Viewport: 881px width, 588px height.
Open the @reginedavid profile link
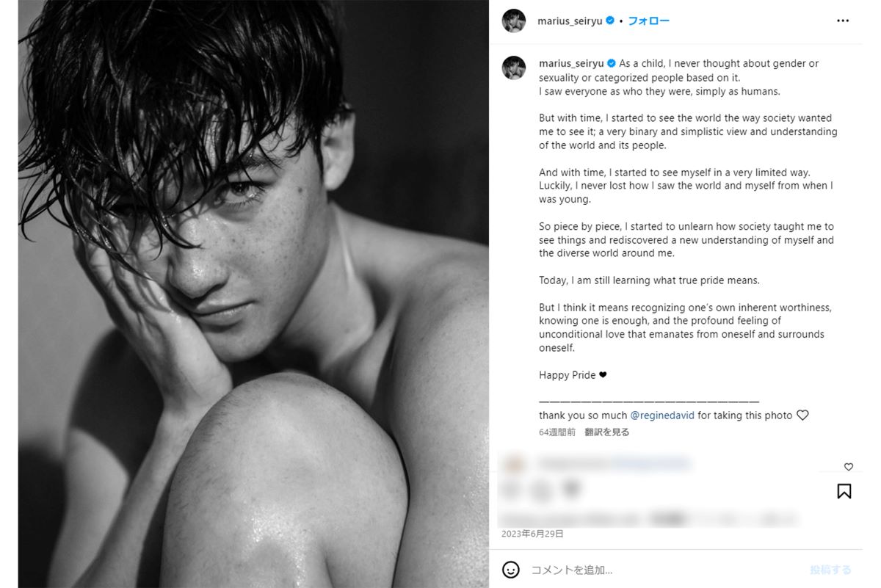[x=662, y=415]
